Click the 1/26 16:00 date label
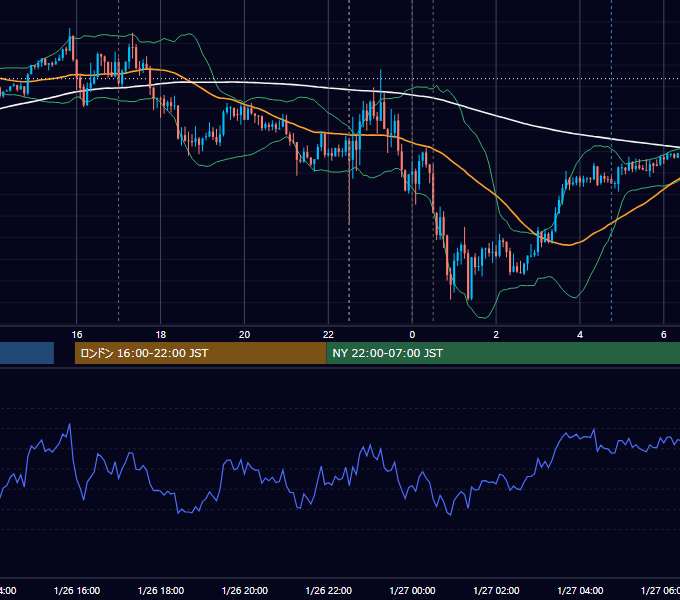The width and height of the screenshot is (680, 600). click(x=77, y=590)
